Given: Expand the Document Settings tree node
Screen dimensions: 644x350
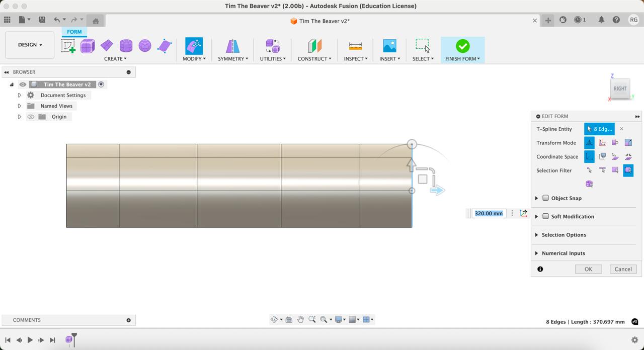Looking at the screenshot, I should point(20,95).
